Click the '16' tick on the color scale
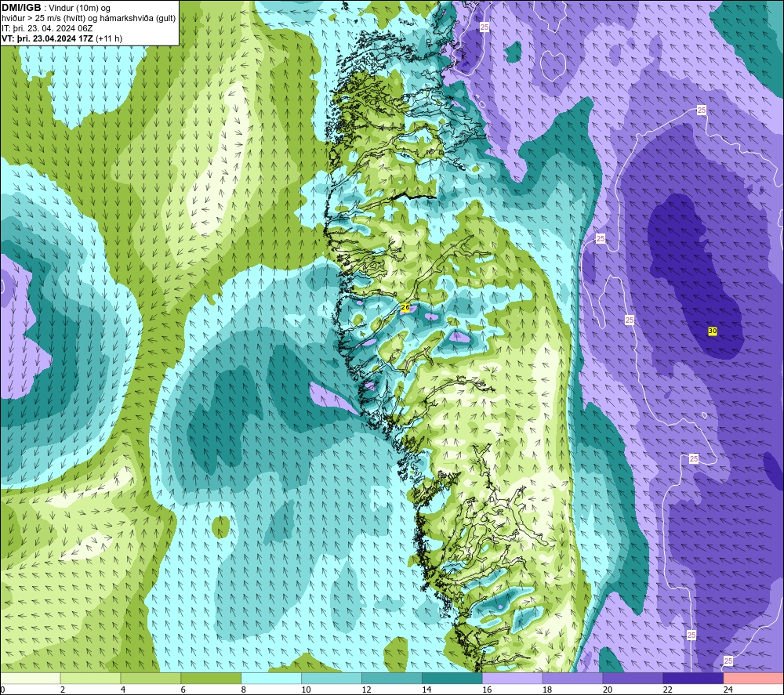Screen dimensions: 784x695 (487, 690)
